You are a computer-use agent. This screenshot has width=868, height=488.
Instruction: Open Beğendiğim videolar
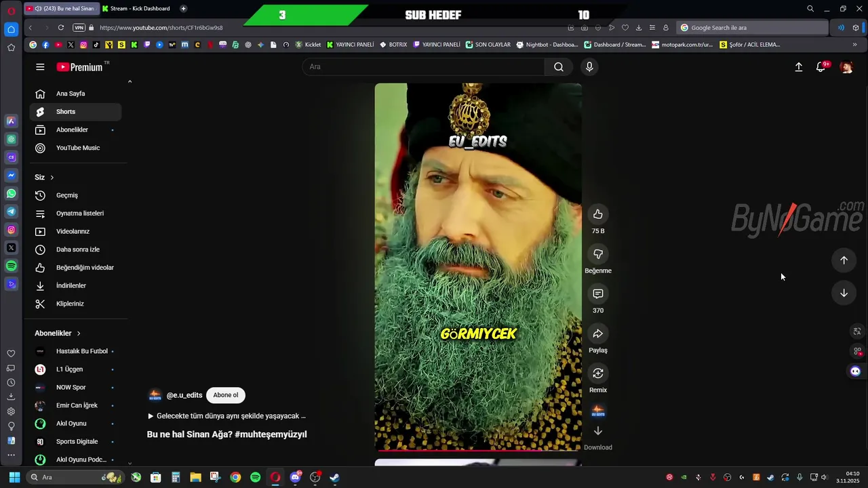[75, 268]
